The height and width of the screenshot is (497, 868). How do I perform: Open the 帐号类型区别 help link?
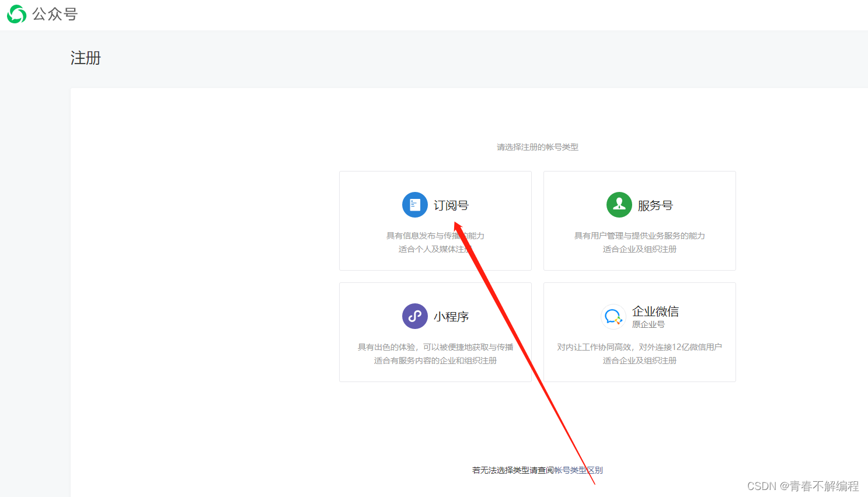pos(578,470)
